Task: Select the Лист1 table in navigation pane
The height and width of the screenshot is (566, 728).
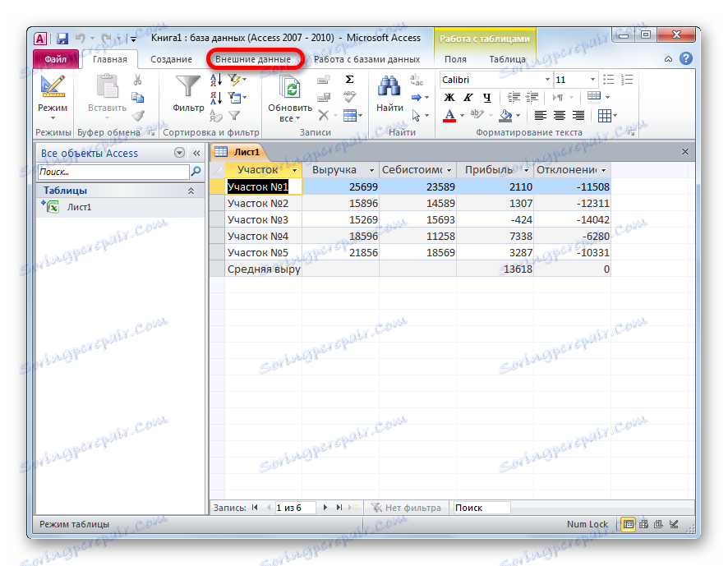Action: click(120, 207)
